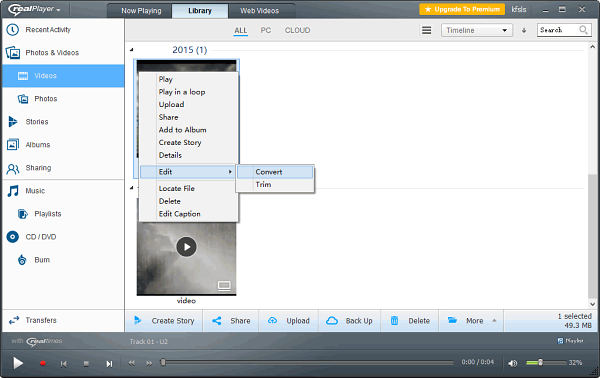Open the Timeline sort dropdown
The height and width of the screenshot is (378, 600).
coord(477,30)
